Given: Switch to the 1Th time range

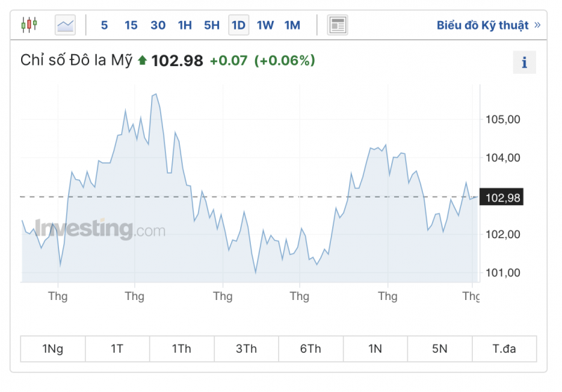Looking at the screenshot, I should click(181, 348).
